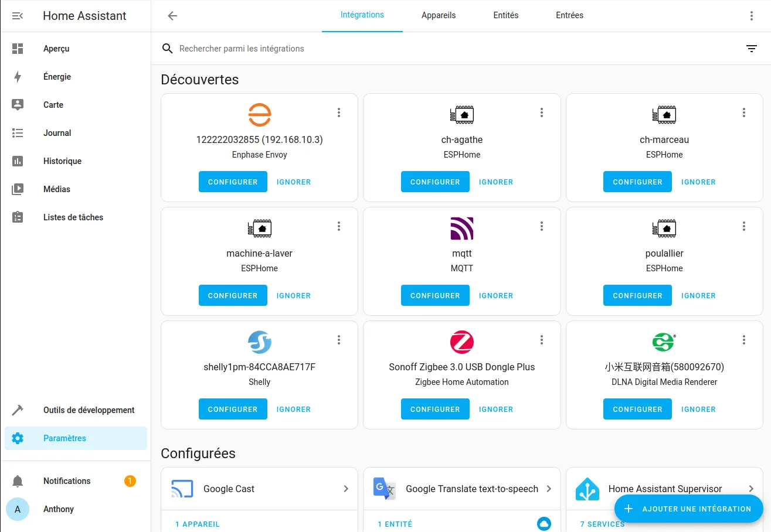This screenshot has width=771, height=532.
Task: Open the Énergie section in the sidebar
Action: [x=56, y=76]
